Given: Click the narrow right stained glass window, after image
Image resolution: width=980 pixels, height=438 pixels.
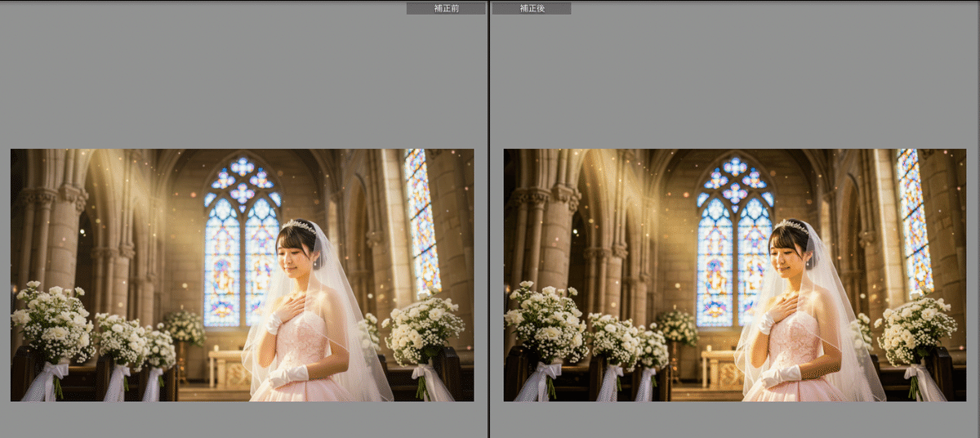Looking at the screenshot, I should (915, 221).
